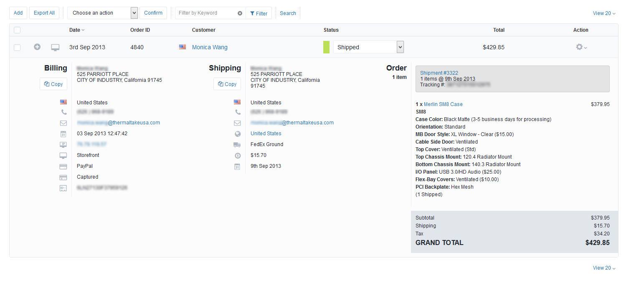644x293 pixels.
Task: Open the shipping thermaltakeusa.com email link
Action: click(x=292, y=123)
